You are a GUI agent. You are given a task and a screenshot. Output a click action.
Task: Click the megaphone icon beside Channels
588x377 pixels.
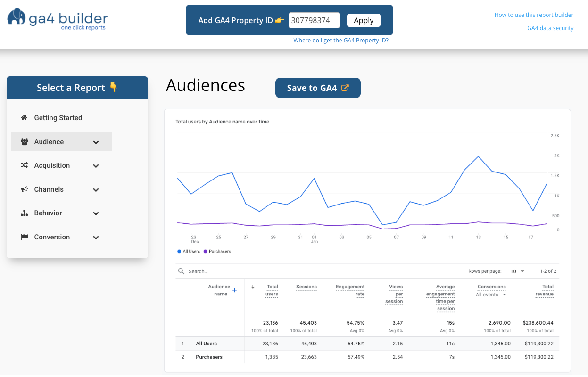coord(24,189)
